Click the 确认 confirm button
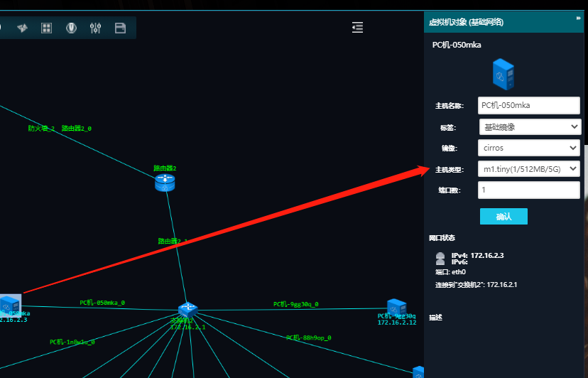Screen dimensions: 588x378 [503, 217]
